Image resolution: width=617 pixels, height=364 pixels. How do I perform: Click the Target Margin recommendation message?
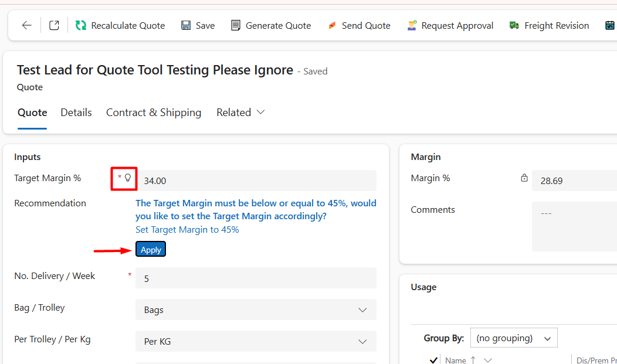[256, 209]
